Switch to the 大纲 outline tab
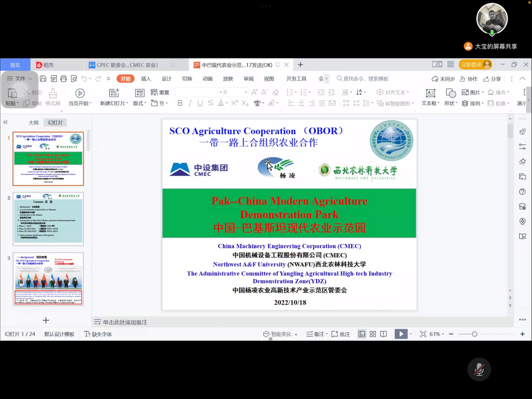Image resolution: width=532 pixels, height=399 pixels. [33, 122]
